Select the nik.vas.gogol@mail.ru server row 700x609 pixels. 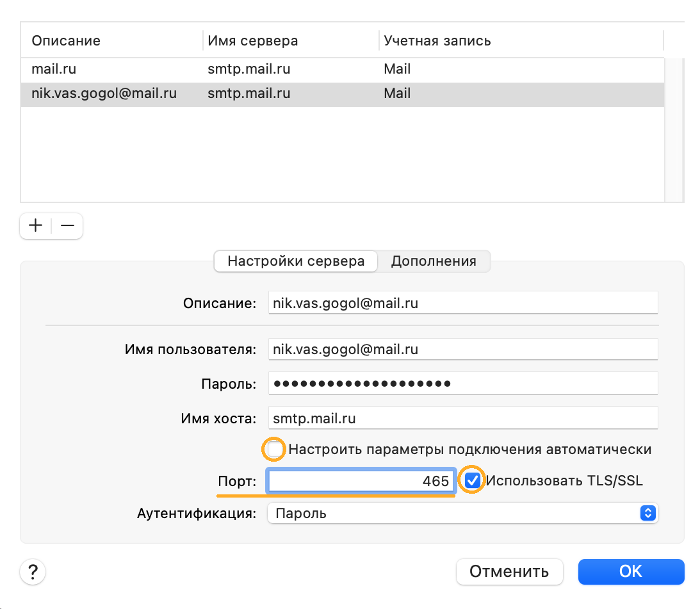pyautogui.click(x=343, y=93)
